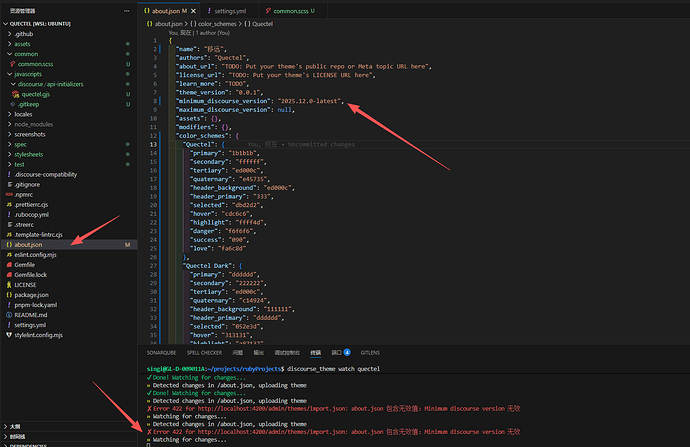Open package.json from the explorer
Screen dimensions: 690x447
tap(31, 295)
